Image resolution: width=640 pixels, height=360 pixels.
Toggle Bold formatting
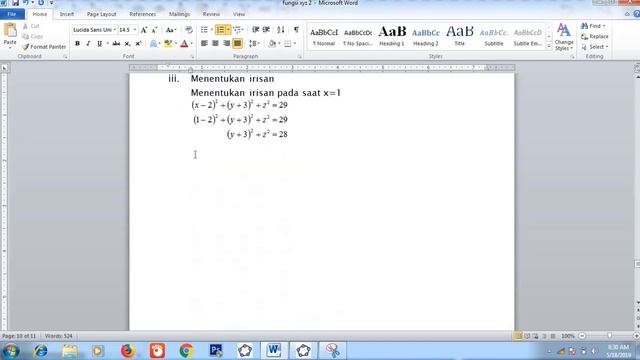point(77,43)
